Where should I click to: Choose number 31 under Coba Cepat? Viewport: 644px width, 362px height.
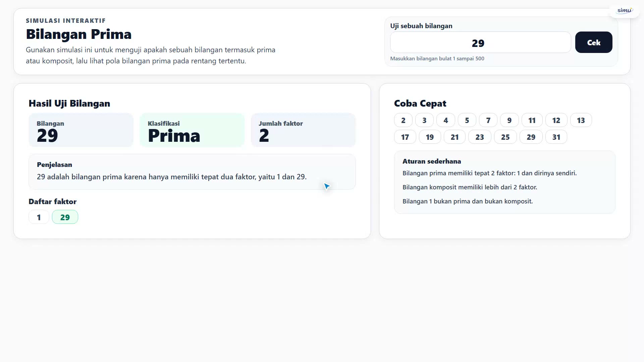pyautogui.click(x=556, y=137)
